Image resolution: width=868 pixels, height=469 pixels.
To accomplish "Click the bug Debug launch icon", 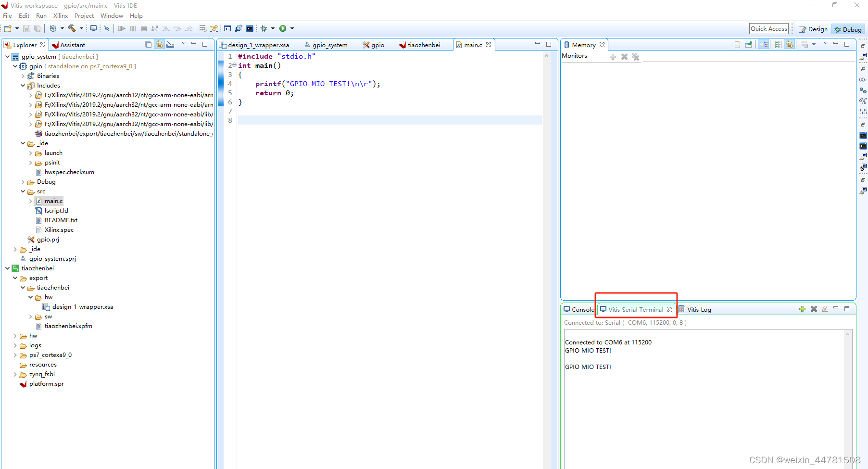I will click(264, 28).
